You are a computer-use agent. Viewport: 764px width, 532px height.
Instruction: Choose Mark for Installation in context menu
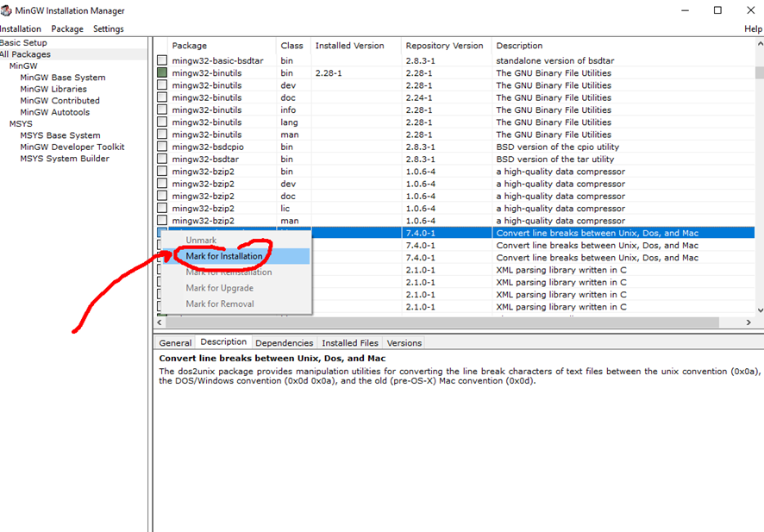click(x=224, y=256)
